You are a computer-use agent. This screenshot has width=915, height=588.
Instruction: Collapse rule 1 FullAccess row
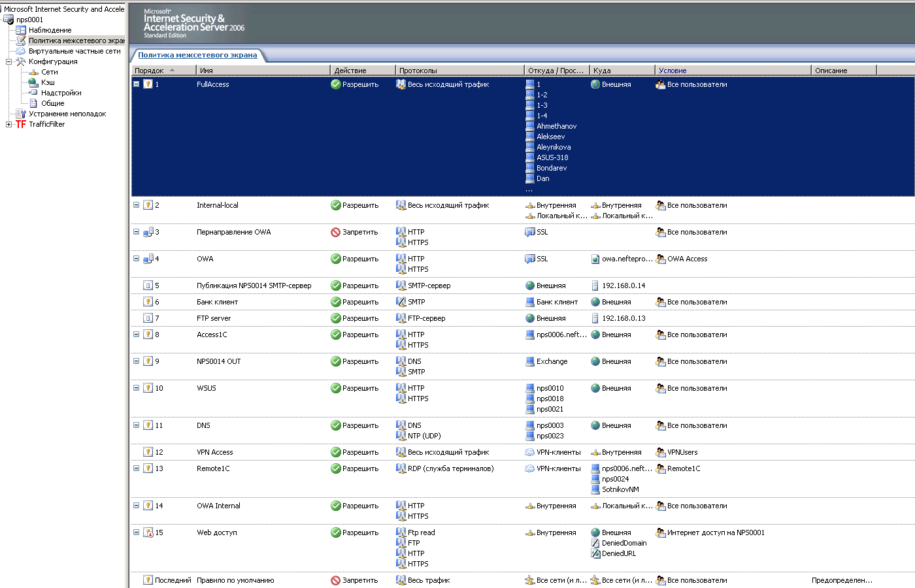[136, 84]
